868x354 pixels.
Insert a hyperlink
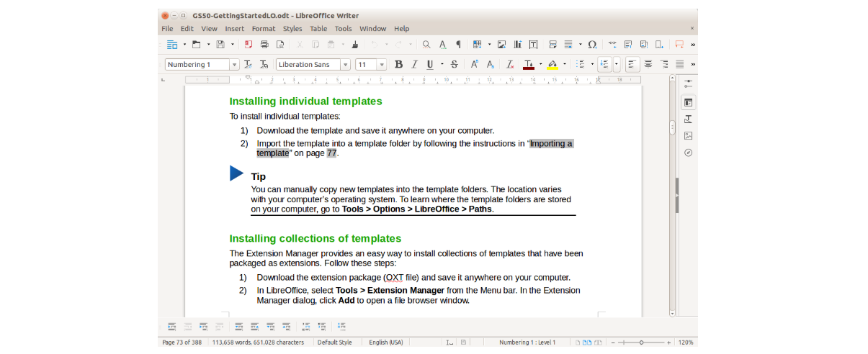(612, 45)
